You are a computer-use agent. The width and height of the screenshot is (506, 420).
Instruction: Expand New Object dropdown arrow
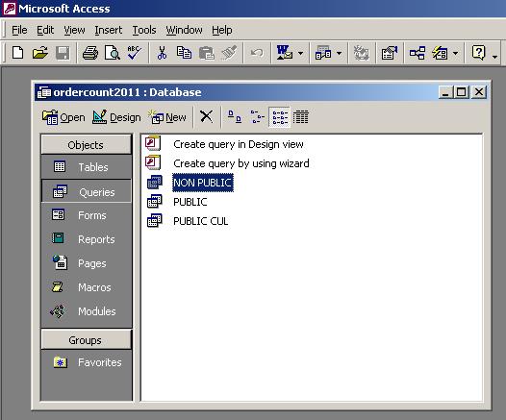[455, 53]
